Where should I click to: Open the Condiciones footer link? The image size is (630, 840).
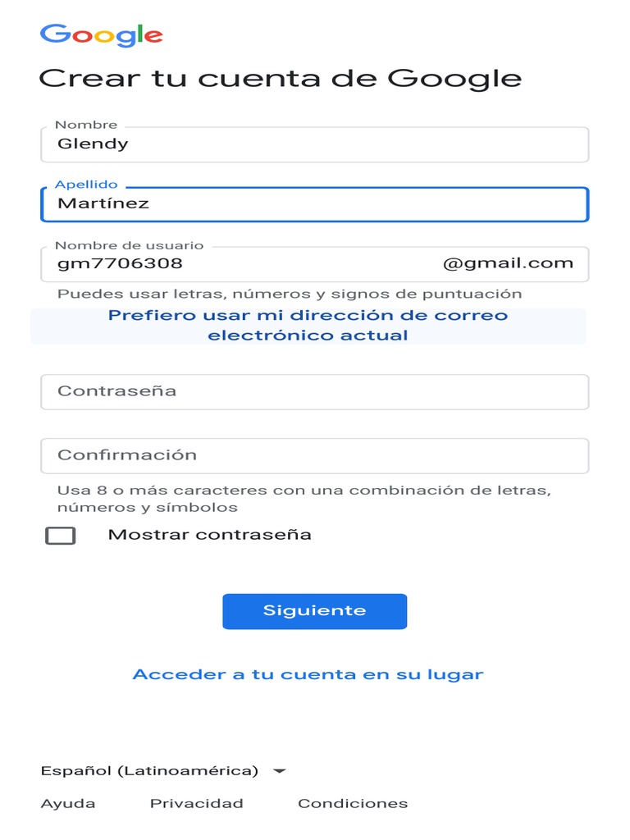tap(353, 804)
